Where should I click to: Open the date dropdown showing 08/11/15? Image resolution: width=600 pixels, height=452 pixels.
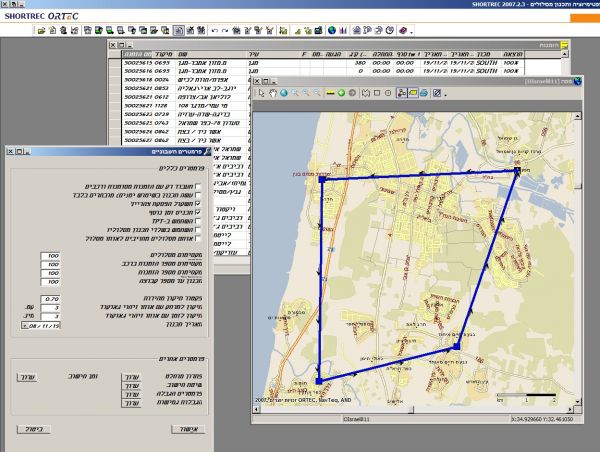pos(24,326)
